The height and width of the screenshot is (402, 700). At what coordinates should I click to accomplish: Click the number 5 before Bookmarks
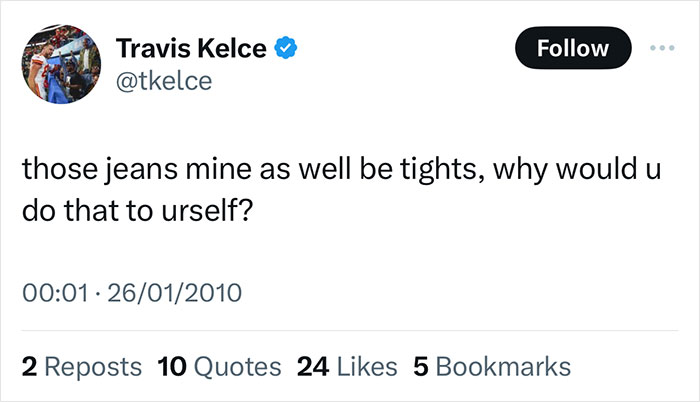click(420, 366)
